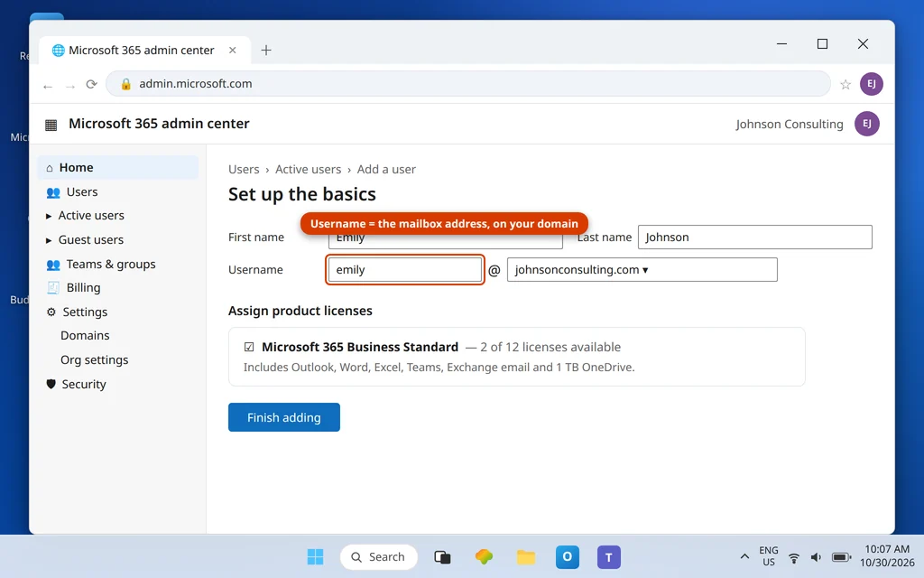Click the Johnson Consulting organization name
924x578 pixels.
click(789, 125)
